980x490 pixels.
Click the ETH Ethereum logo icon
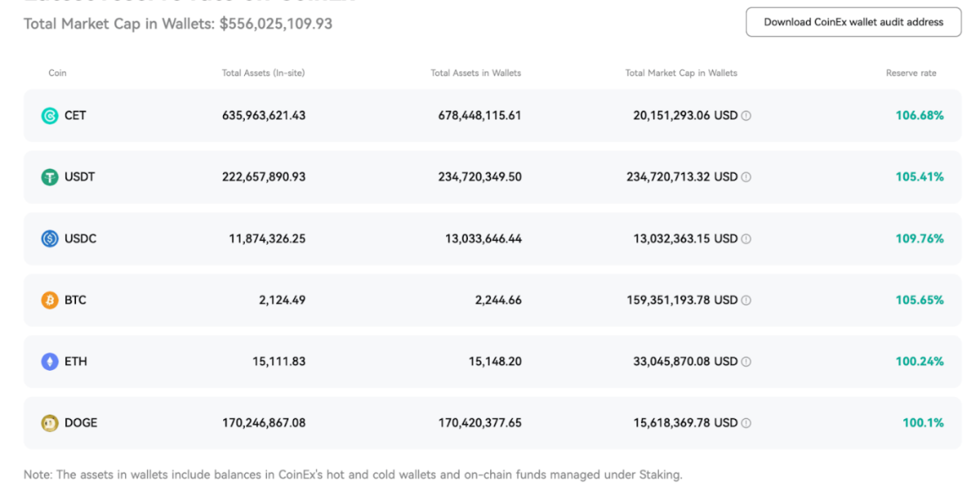click(50, 361)
